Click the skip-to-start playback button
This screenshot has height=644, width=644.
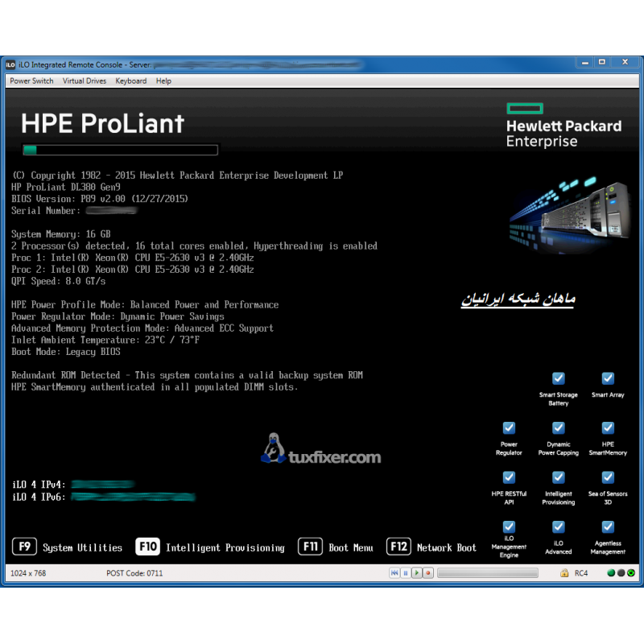pos(394,573)
